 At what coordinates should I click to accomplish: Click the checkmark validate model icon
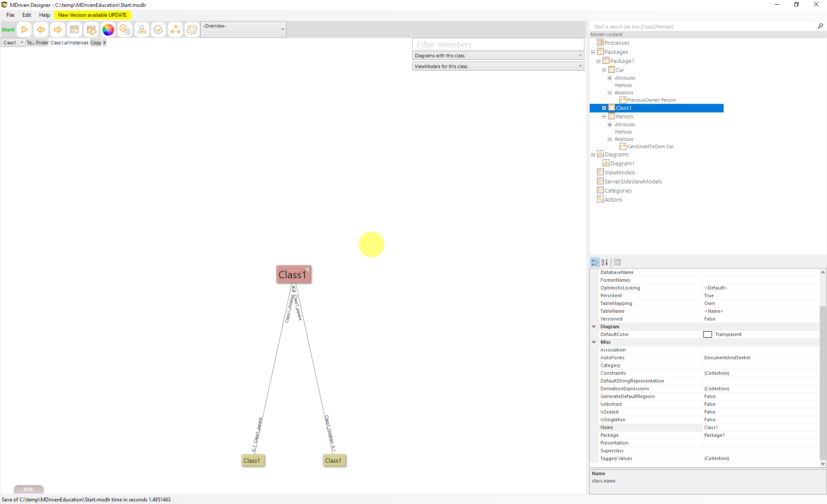[x=159, y=30]
